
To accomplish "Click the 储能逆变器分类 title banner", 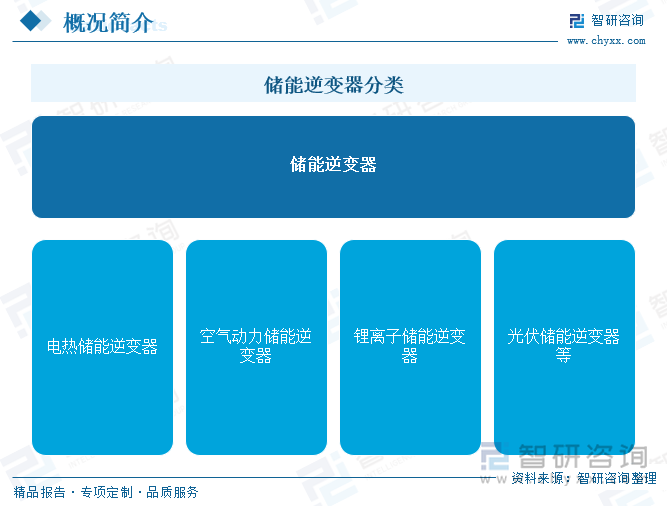I will [x=334, y=83].
